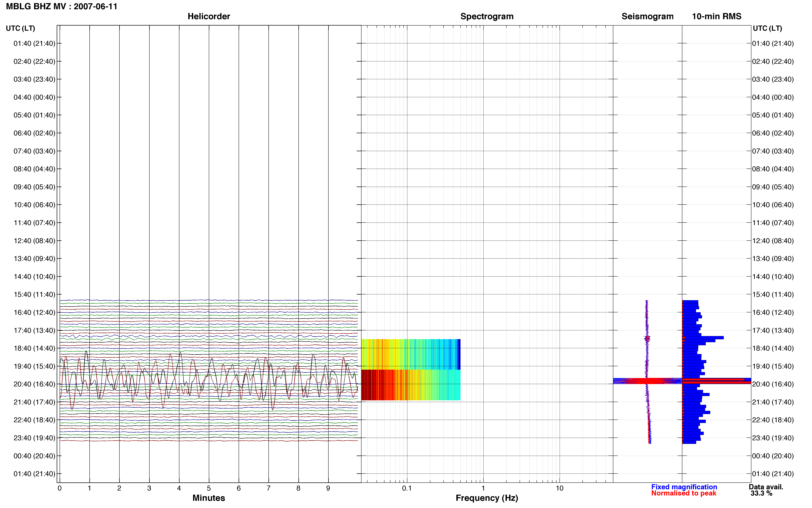Viewport: 812px width, 508px height.
Task: Click the '10-min RMS' panel heading
Action: [717, 16]
